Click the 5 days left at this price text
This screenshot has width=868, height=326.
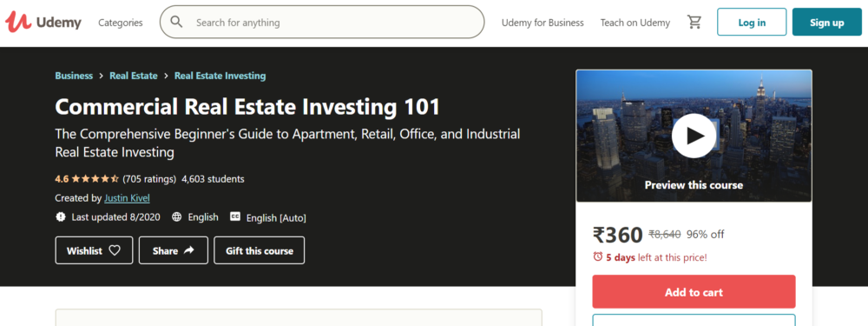(x=656, y=257)
